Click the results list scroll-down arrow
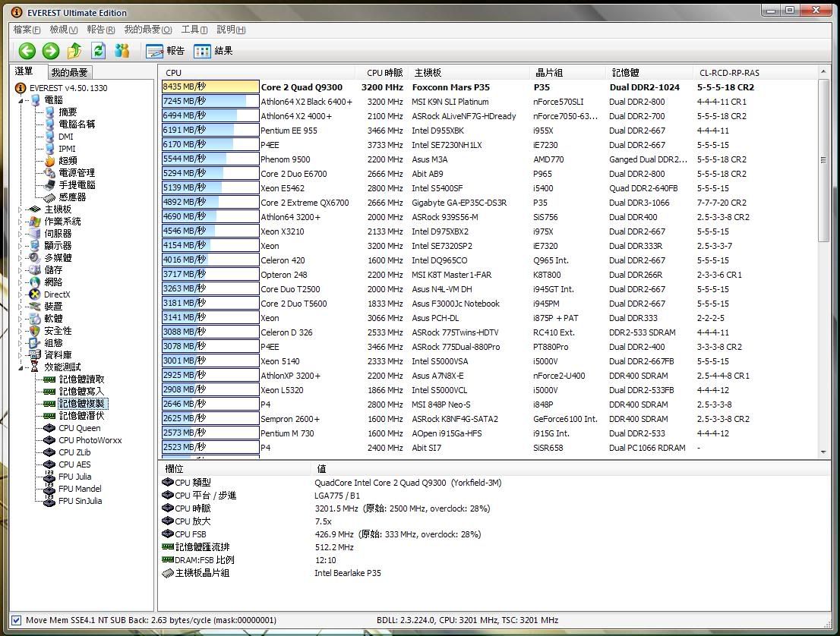The width and height of the screenshot is (840, 636). 823,452
